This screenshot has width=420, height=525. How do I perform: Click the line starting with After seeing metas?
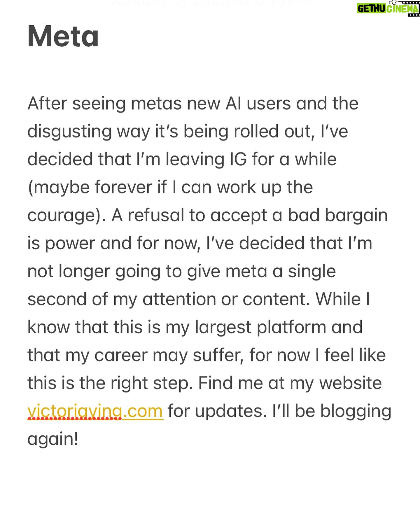click(193, 104)
